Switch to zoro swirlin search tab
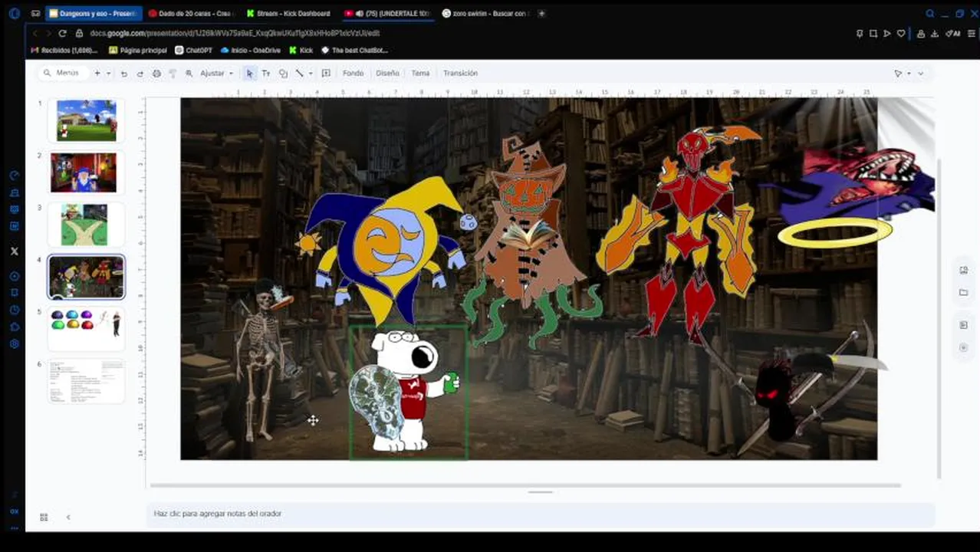 486,14
